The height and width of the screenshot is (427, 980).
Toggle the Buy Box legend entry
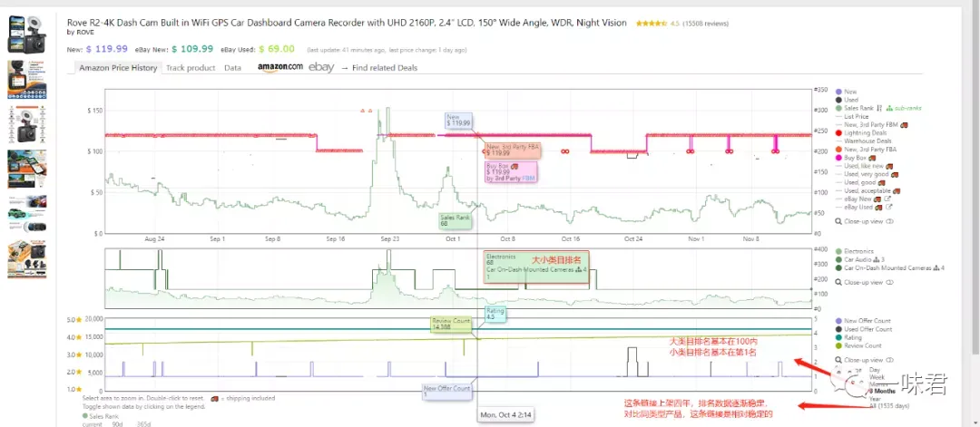tap(857, 158)
